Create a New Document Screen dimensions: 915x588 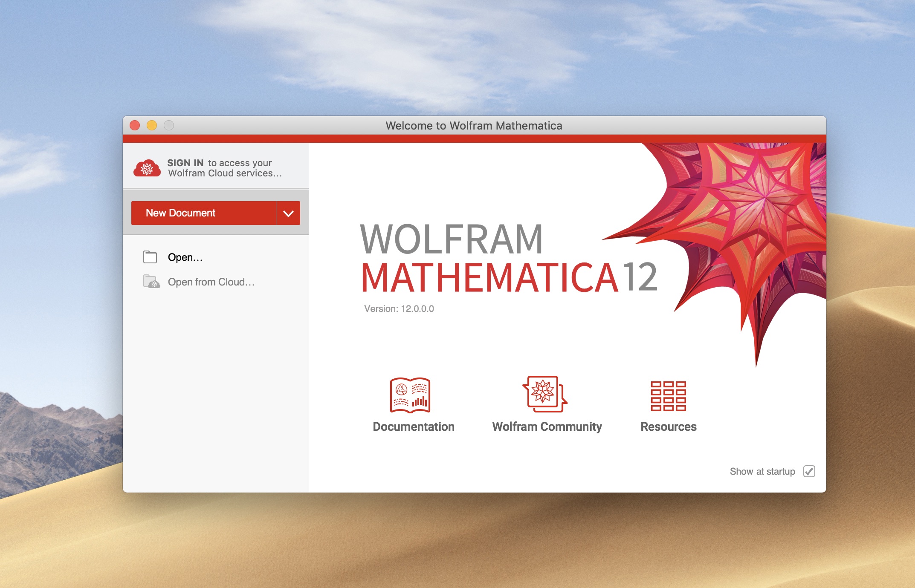(x=204, y=213)
